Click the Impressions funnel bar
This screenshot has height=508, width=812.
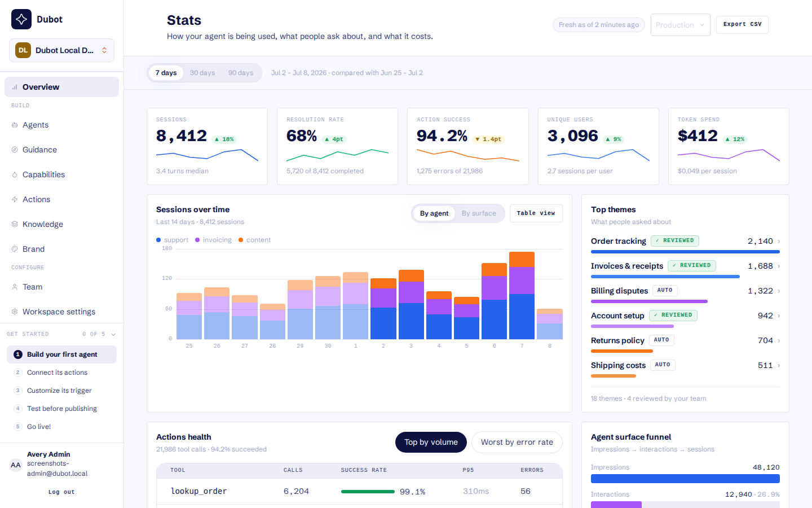pyautogui.click(x=685, y=479)
